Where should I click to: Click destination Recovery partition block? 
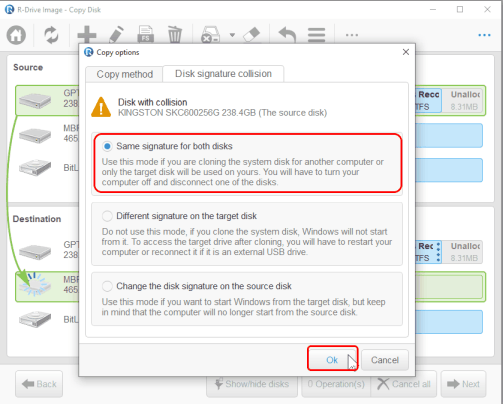428,252
